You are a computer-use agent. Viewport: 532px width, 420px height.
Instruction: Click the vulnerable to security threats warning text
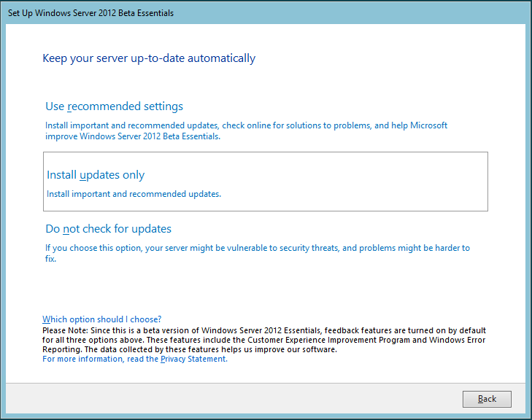coord(258,253)
